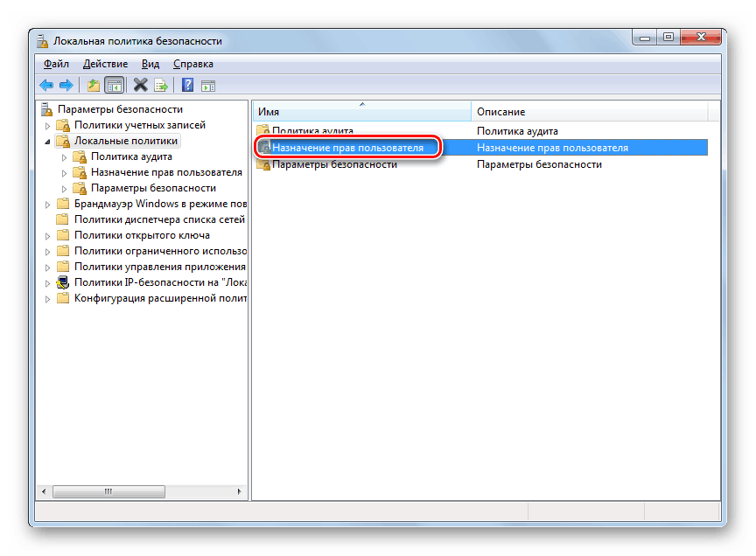Expand Политика аудита node in tree
This screenshot has width=756, height=556.
coord(64,157)
